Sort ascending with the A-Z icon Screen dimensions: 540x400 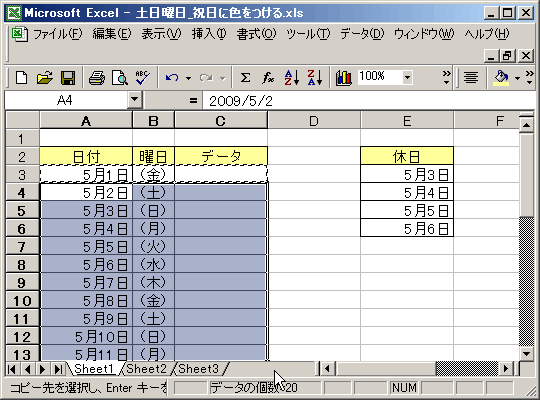coord(292,78)
